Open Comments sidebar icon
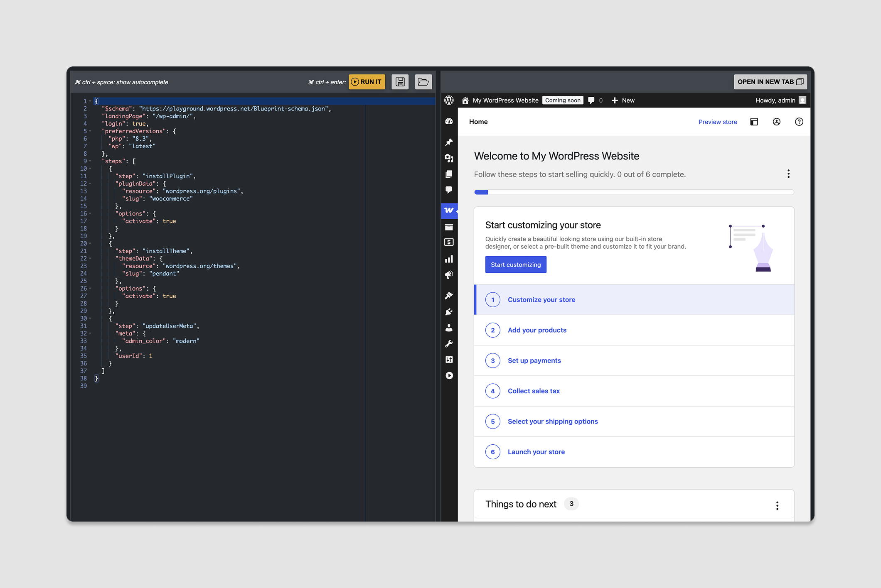 [x=449, y=190]
